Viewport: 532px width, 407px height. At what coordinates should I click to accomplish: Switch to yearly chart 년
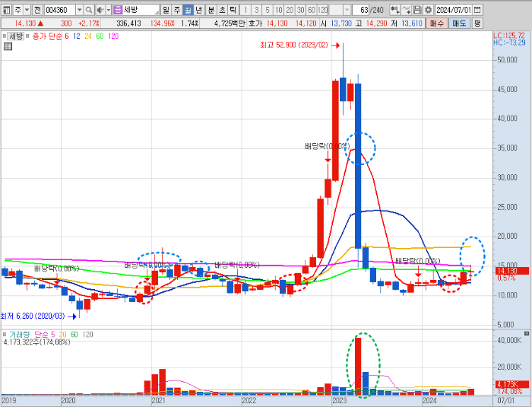tap(198, 10)
